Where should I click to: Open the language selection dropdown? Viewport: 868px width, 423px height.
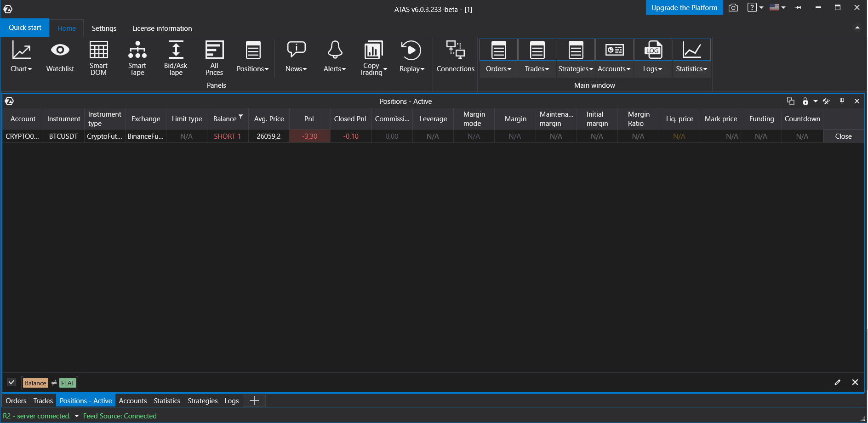[x=777, y=7]
